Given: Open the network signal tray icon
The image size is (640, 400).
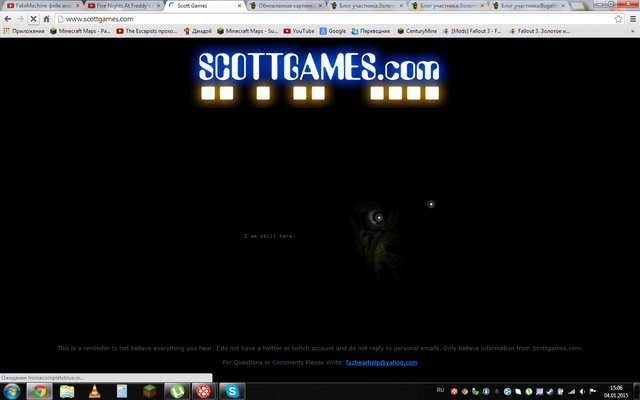Looking at the screenshot, I should click(x=571, y=391).
